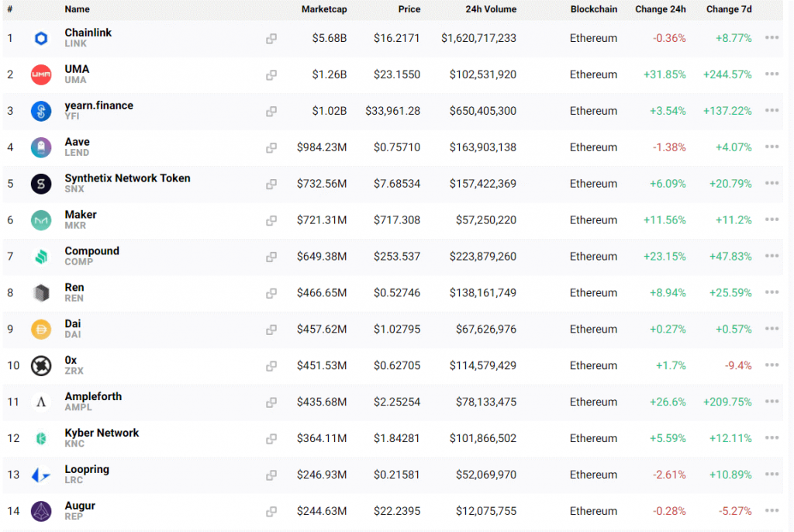Expand more options for Kyber Network
The width and height of the screenshot is (794, 532).
(x=772, y=438)
